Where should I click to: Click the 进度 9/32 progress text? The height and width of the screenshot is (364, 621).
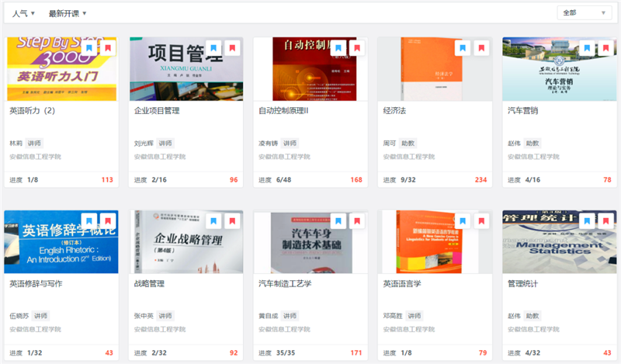point(399,180)
